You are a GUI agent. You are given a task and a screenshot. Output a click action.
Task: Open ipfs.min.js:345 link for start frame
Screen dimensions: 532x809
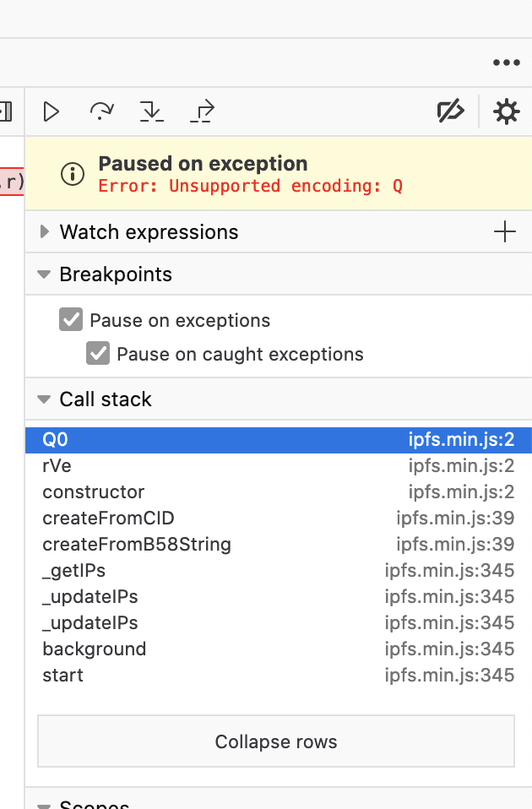[x=449, y=675]
